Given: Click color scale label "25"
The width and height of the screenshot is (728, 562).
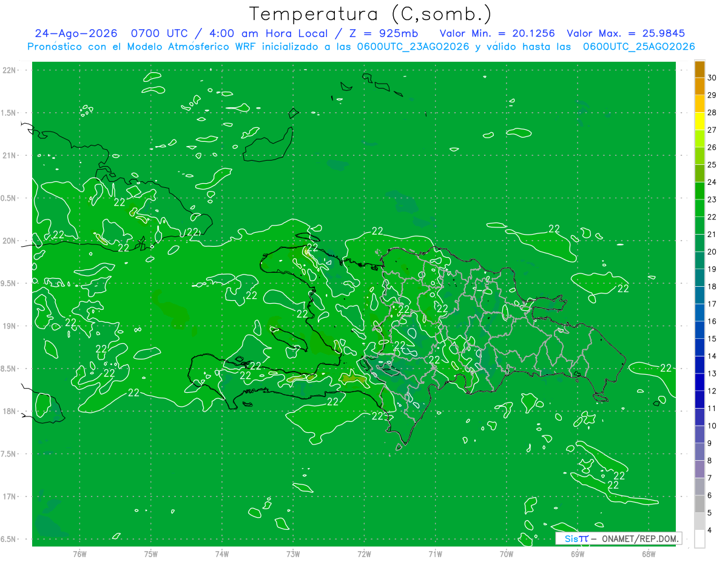Looking at the screenshot, I should (x=712, y=165).
